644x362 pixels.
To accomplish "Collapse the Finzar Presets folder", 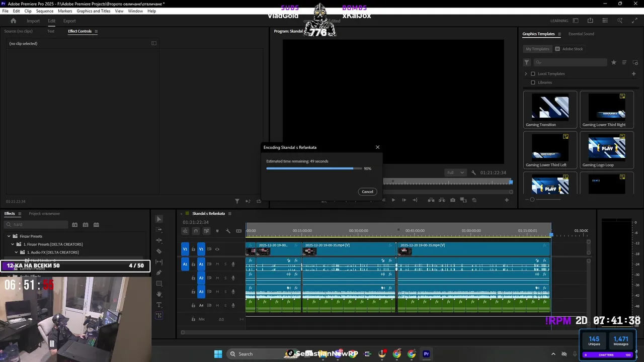I will click(9, 236).
